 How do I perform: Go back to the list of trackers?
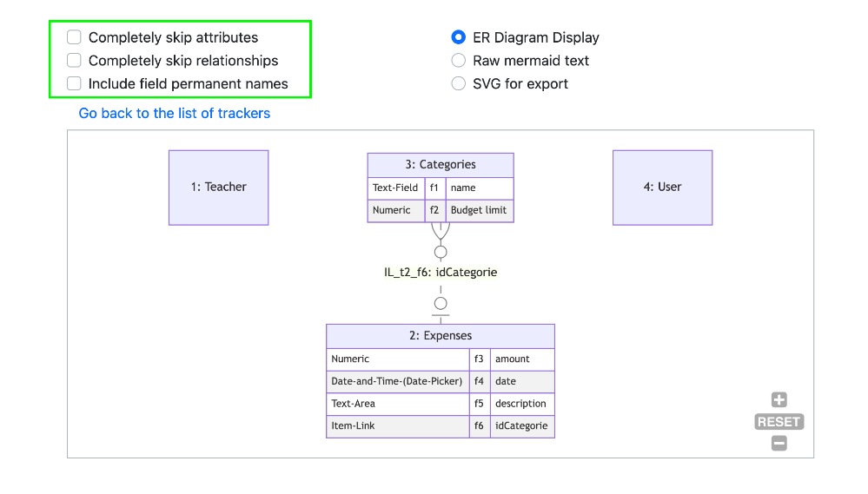click(175, 114)
